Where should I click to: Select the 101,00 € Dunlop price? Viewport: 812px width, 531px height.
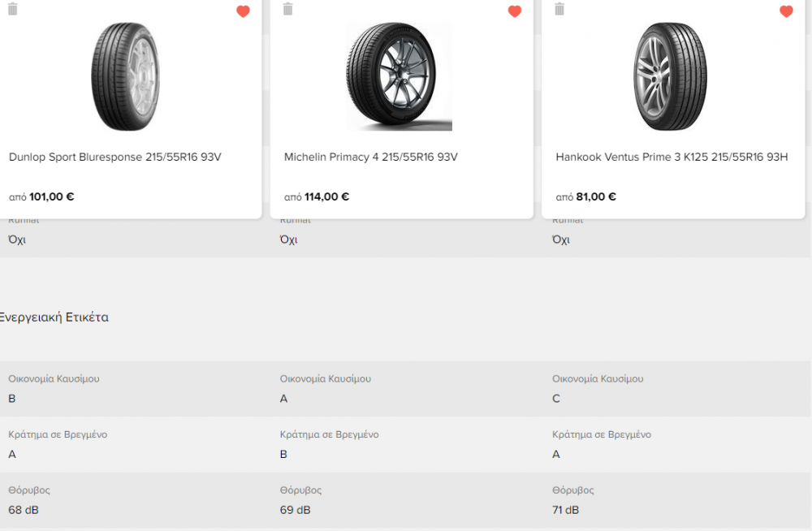pyautogui.click(x=52, y=196)
